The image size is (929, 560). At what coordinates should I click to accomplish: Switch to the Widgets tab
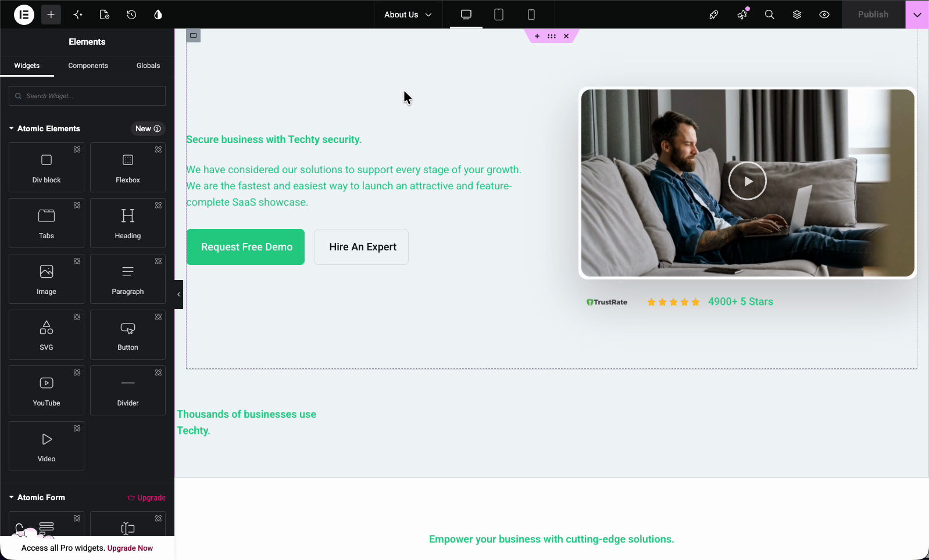(27, 66)
